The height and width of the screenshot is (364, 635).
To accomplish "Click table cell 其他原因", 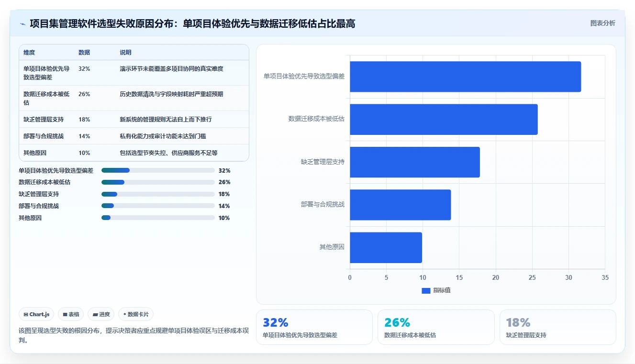I will pyautogui.click(x=35, y=153).
